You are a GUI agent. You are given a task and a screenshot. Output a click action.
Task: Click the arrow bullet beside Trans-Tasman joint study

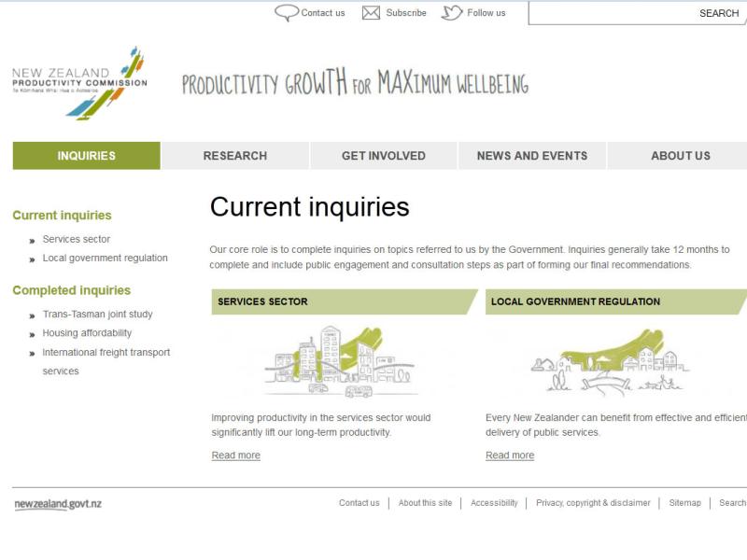(31, 314)
